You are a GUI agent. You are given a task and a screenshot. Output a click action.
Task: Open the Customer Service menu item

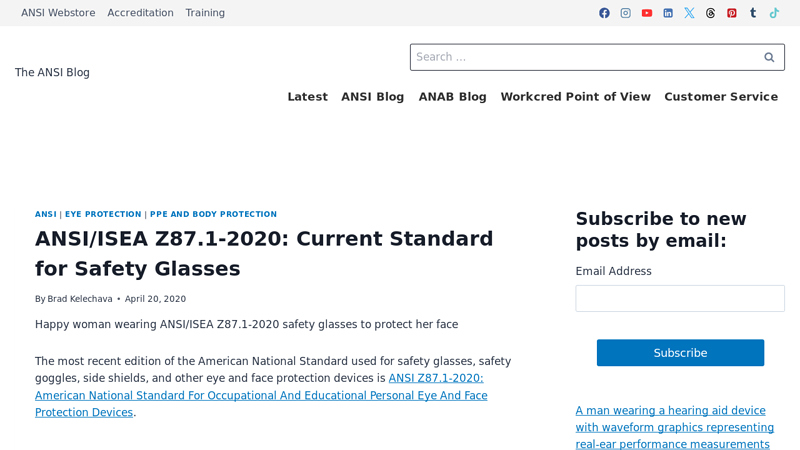720,97
